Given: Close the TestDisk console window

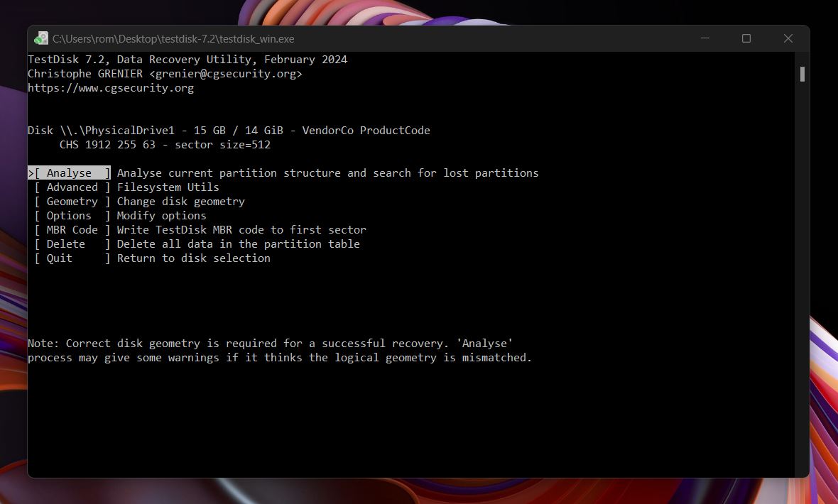Looking at the screenshot, I should pos(788,38).
